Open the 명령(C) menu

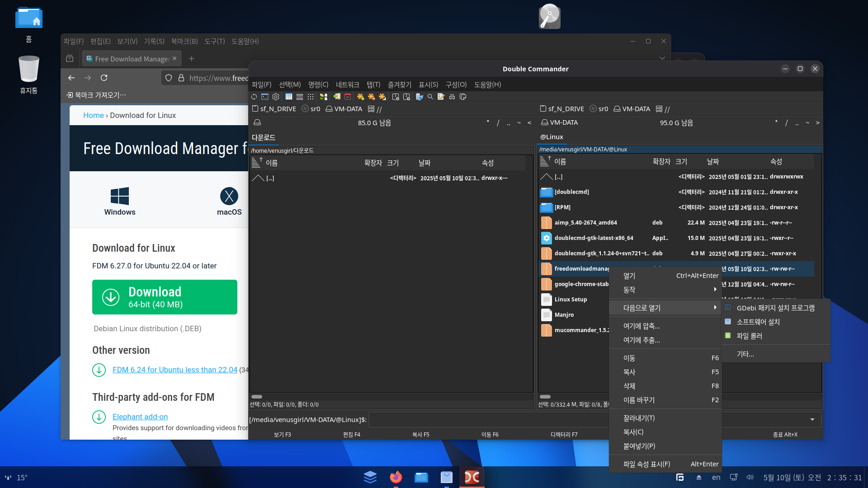pyautogui.click(x=318, y=84)
